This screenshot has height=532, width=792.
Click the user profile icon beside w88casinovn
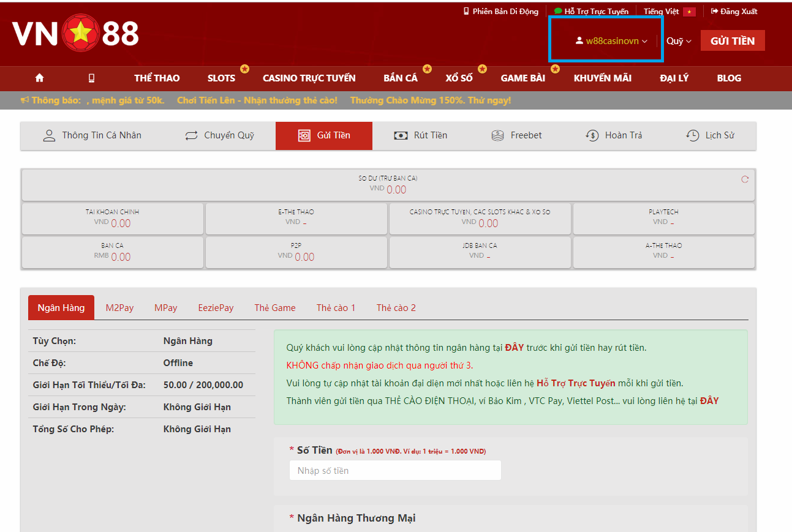579,41
